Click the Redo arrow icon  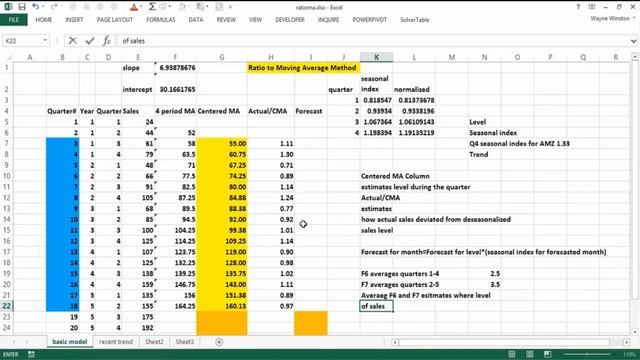pyautogui.click(x=53, y=7)
